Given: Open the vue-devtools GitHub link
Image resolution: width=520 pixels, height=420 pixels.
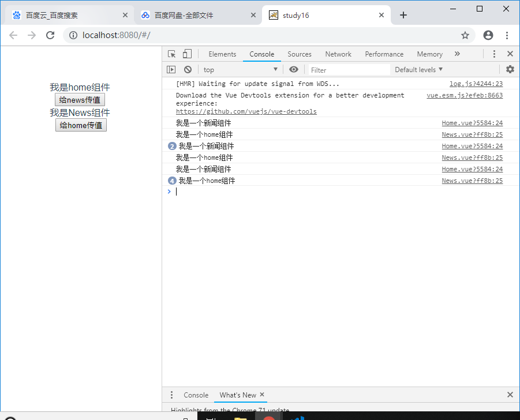Looking at the screenshot, I should (246, 112).
